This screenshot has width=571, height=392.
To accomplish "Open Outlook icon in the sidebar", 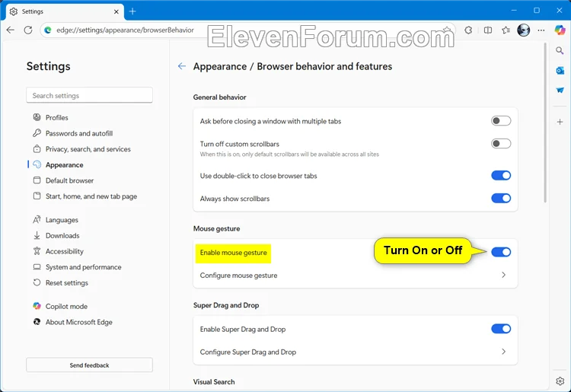I will point(560,70).
